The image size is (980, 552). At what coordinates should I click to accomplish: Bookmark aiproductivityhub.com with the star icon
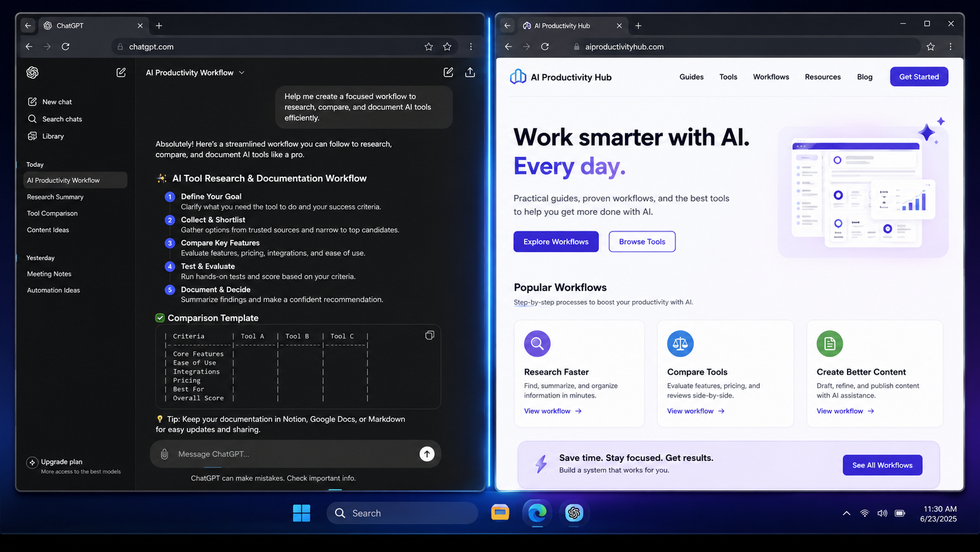pos(931,46)
